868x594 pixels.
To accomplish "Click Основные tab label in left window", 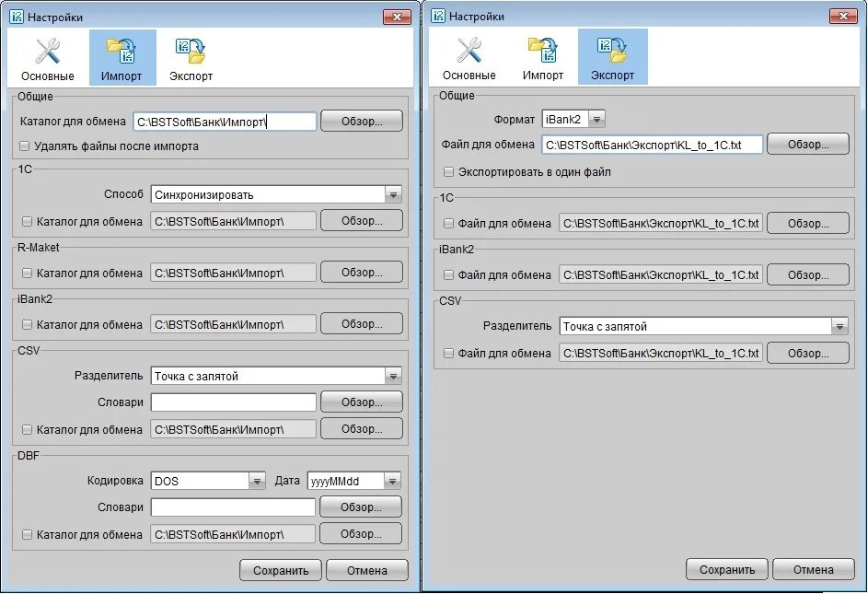I will pyautogui.click(x=48, y=76).
